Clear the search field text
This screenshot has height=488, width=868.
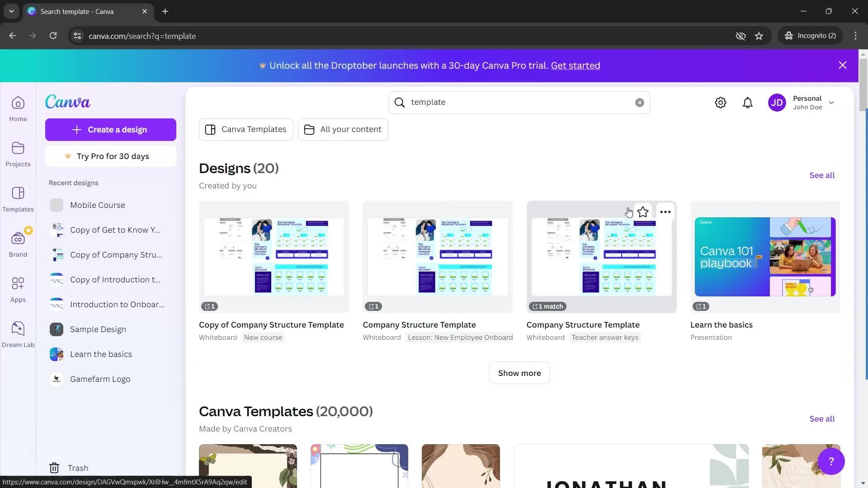[640, 103]
